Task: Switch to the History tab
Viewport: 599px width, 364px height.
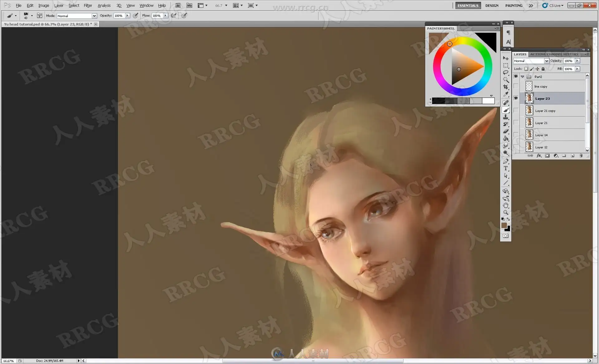Action: tap(571, 54)
